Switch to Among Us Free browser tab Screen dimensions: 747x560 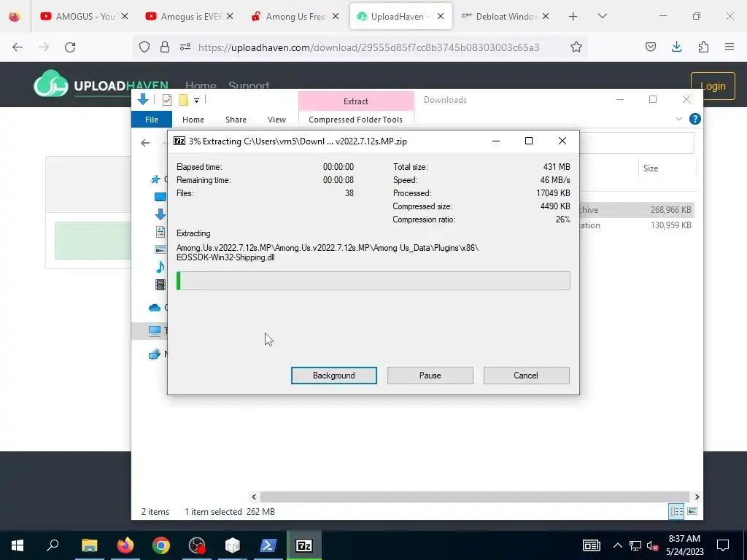click(x=295, y=16)
